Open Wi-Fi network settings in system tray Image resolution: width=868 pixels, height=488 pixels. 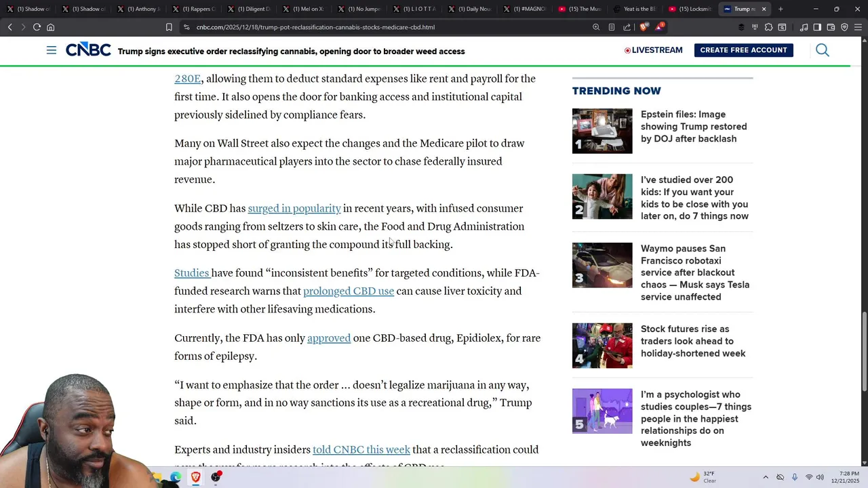pos(809,477)
